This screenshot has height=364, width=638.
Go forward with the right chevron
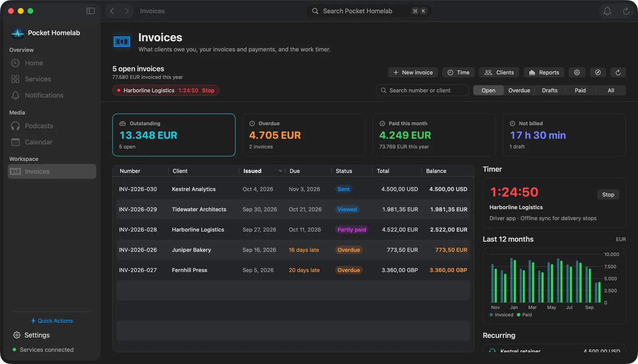tap(127, 11)
